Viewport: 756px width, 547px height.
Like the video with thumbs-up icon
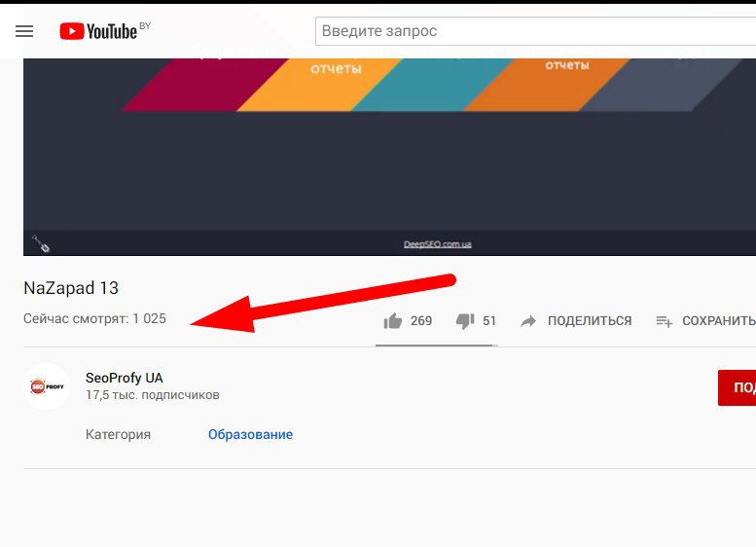pyautogui.click(x=393, y=321)
